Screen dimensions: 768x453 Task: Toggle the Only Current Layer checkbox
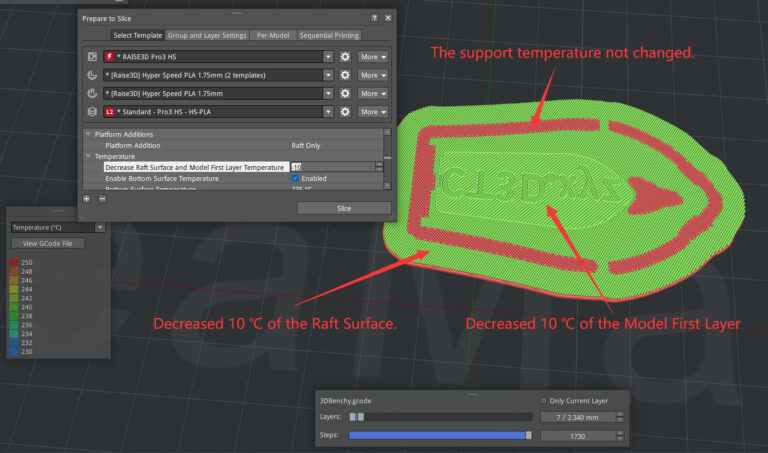pyautogui.click(x=544, y=401)
